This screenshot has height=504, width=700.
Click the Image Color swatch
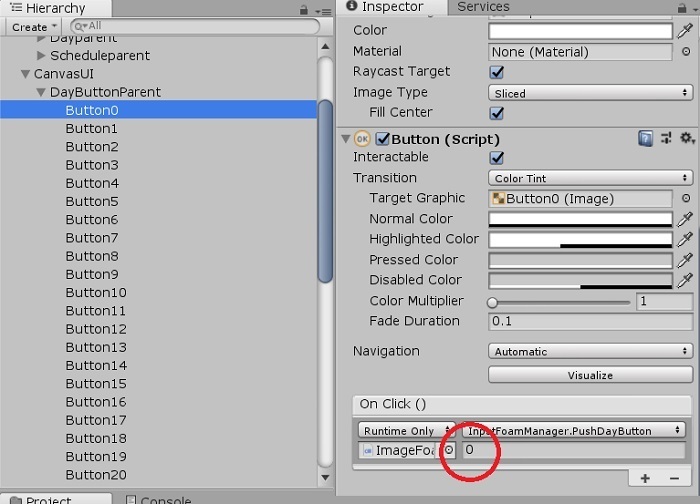tap(580, 31)
